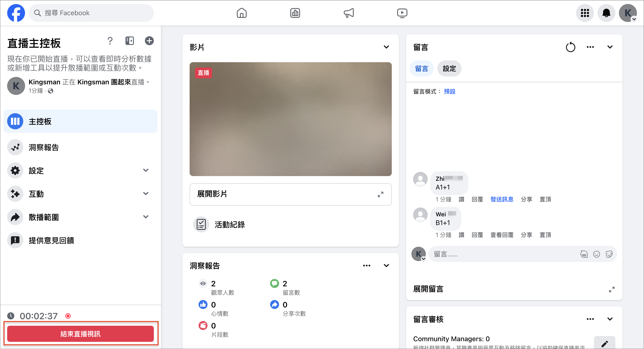Open 提供意見回饋 in the sidebar
Viewport: 644px width, 349px height.
(80, 240)
